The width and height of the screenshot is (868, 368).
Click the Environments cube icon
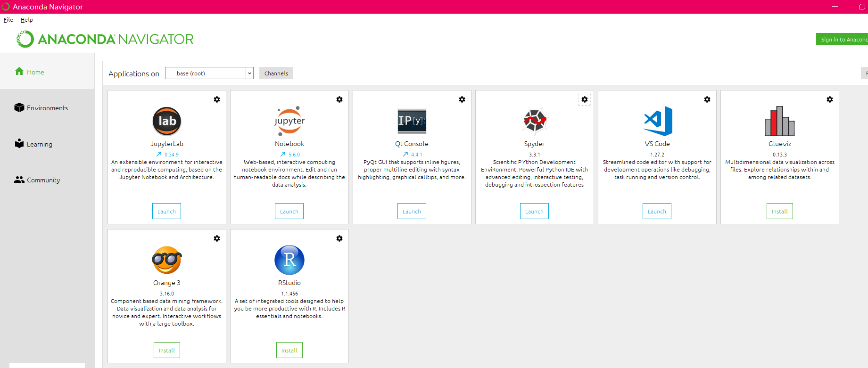[19, 107]
